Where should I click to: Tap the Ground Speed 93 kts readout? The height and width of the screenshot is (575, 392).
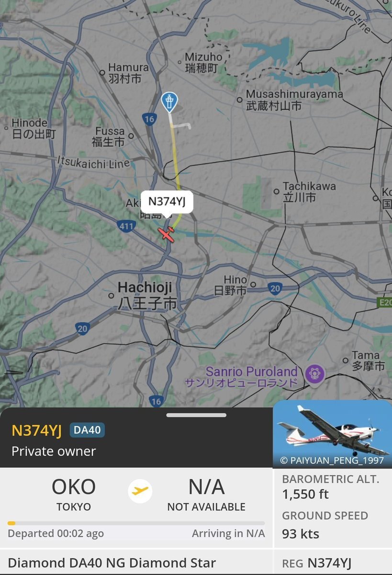click(325, 525)
